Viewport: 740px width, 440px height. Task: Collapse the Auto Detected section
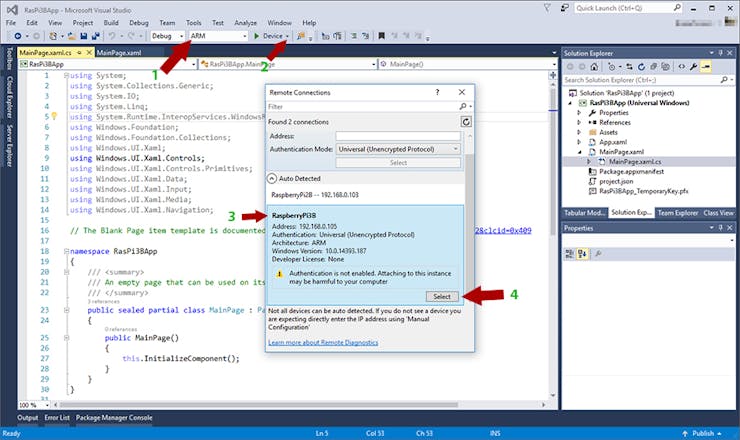(x=272, y=178)
